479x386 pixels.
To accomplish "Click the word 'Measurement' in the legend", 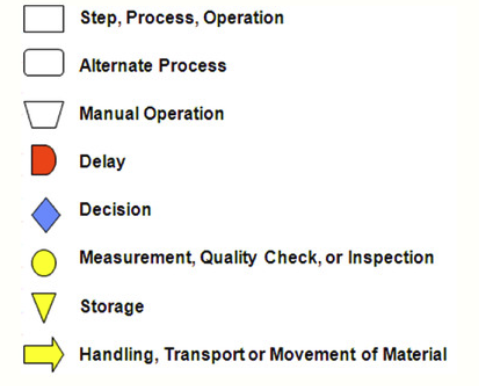I will tap(137, 258).
